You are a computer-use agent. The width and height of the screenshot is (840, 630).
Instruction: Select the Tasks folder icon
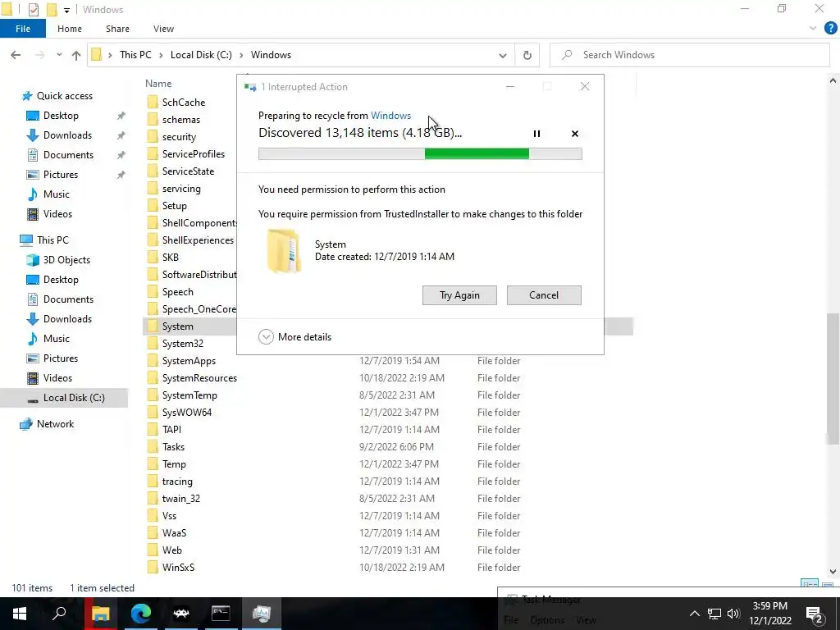tap(153, 447)
